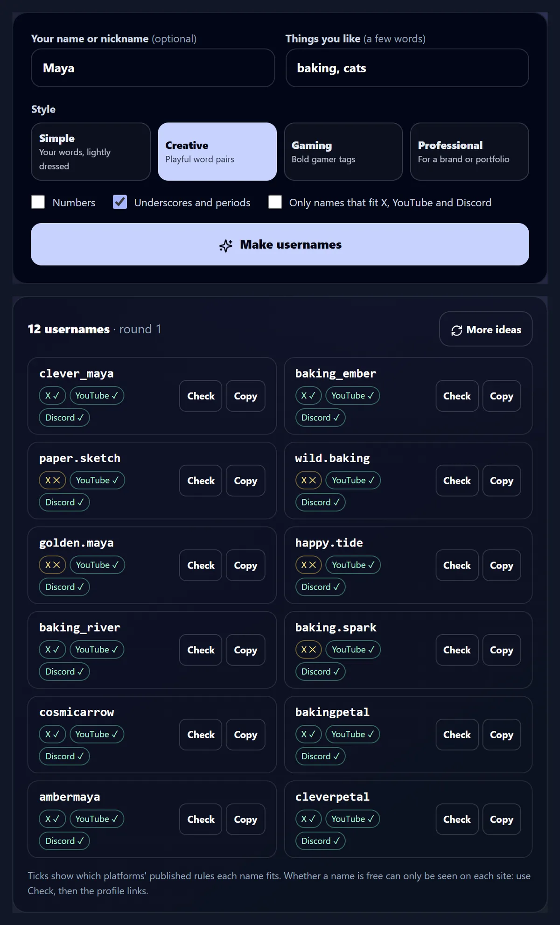
Task: Copy the paper.sketch username
Action: point(245,481)
